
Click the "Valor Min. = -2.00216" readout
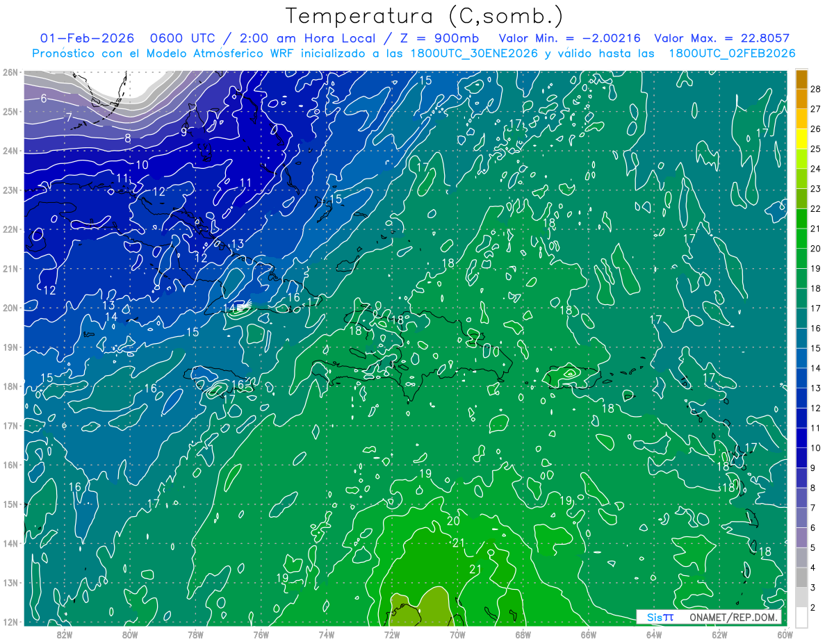570,38
